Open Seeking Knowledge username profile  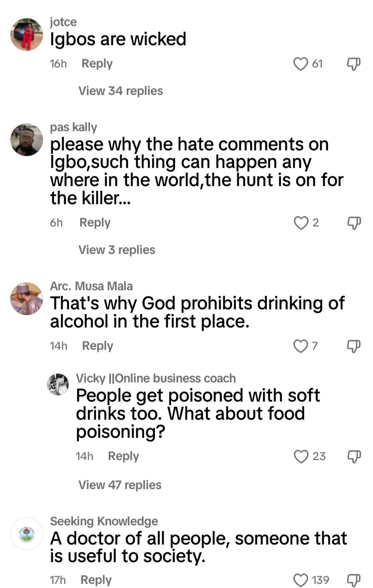[x=104, y=521]
